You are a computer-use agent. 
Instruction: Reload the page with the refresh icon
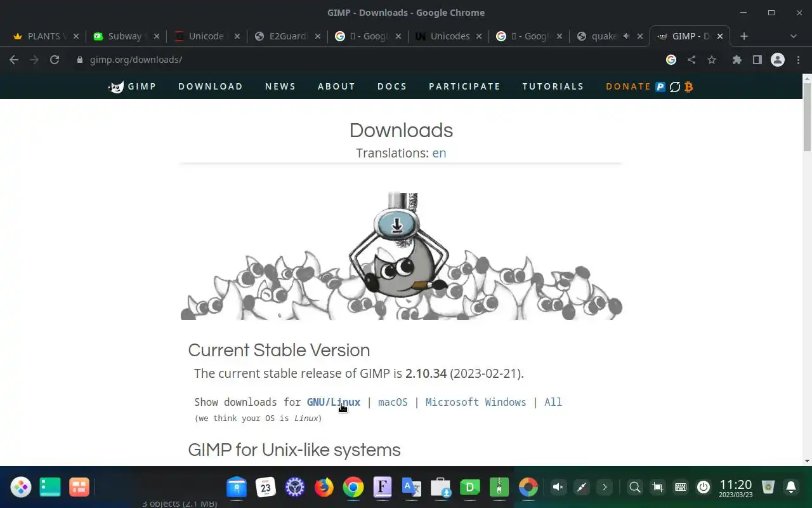pyautogui.click(x=55, y=60)
